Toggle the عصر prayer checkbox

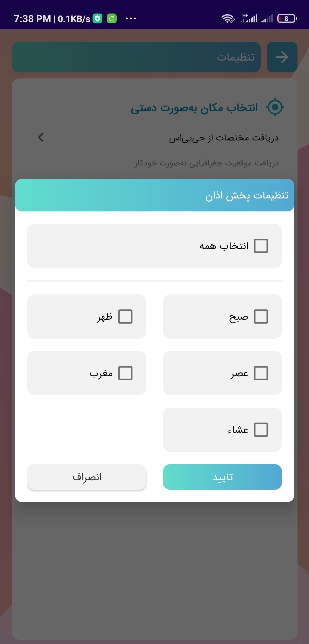pos(261,373)
